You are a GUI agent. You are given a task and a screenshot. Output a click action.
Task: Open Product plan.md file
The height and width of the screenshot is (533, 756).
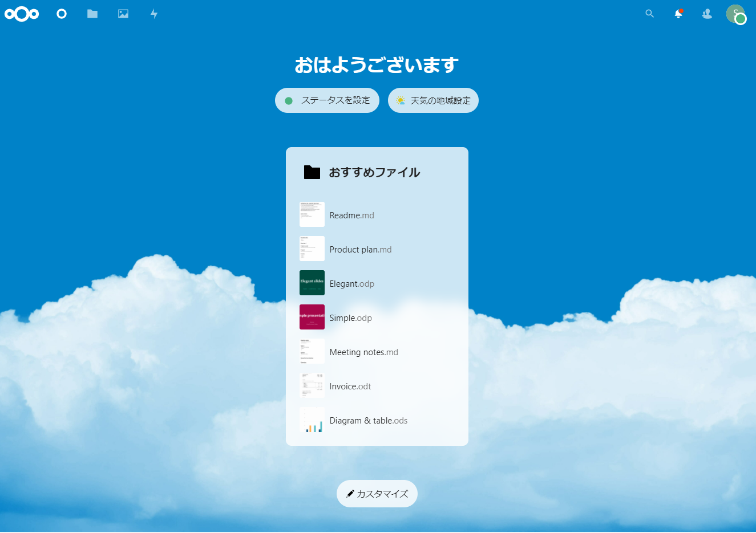click(x=360, y=250)
